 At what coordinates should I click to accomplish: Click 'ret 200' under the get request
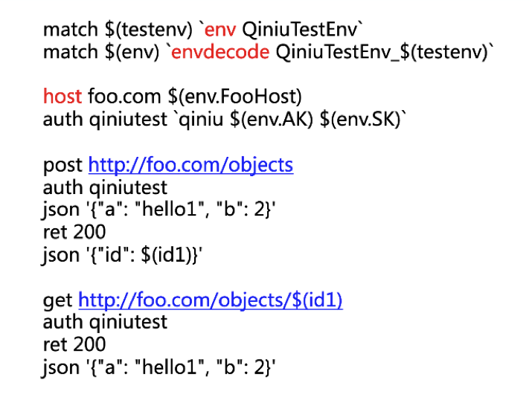click(x=74, y=345)
